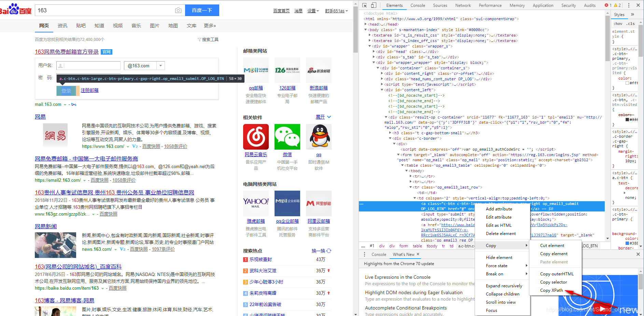
Task: Switch to the 图片 search tab
Action: [155, 26]
